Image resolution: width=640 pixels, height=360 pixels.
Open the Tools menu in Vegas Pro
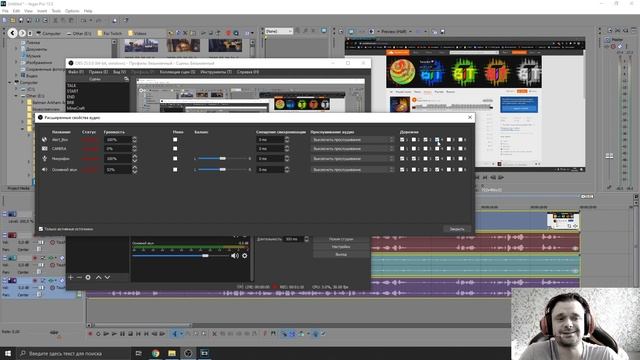[x=56, y=11]
